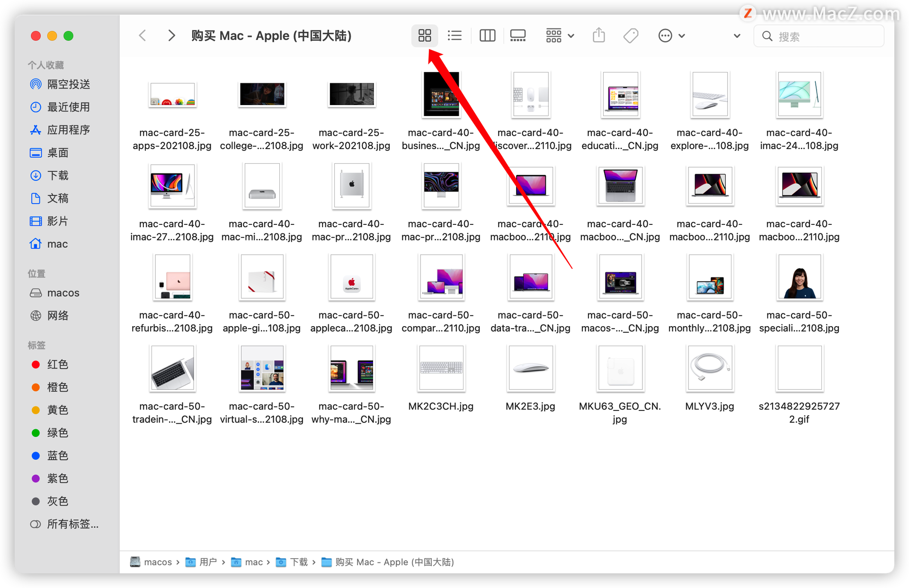Switch to gallery view
The width and height of the screenshot is (909, 588).
[x=517, y=36]
